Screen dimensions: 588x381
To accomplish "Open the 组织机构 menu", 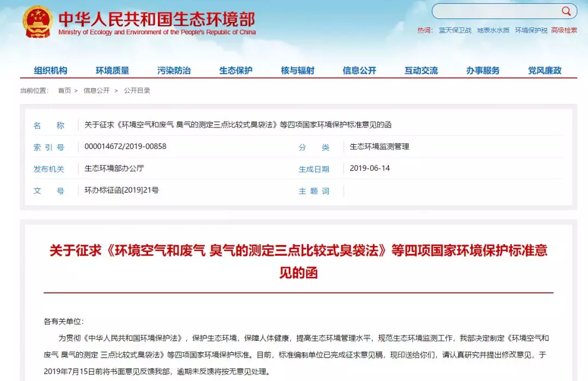I will (51, 70).
